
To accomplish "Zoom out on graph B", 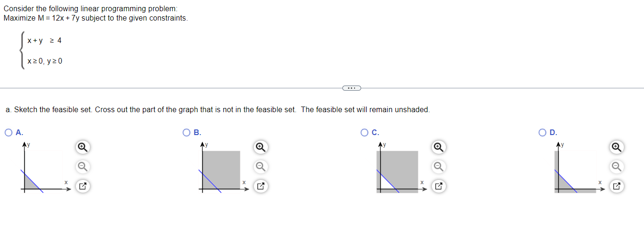I will pyautogui.click(x=260, y=166).
